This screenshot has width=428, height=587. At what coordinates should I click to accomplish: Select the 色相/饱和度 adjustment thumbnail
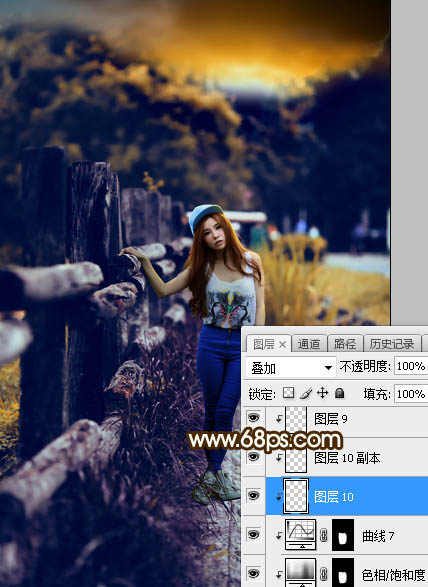[300, 572]
